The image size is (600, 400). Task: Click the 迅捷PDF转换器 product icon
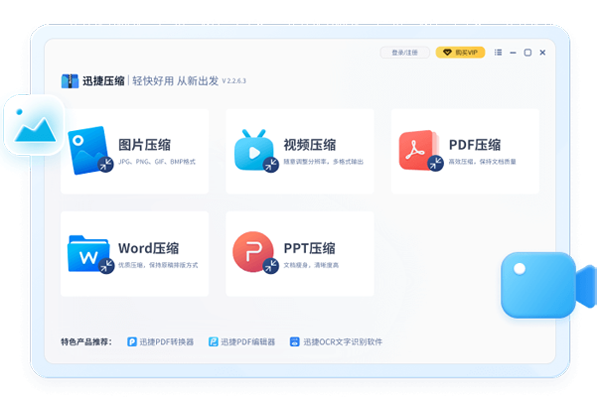[132, 342]
